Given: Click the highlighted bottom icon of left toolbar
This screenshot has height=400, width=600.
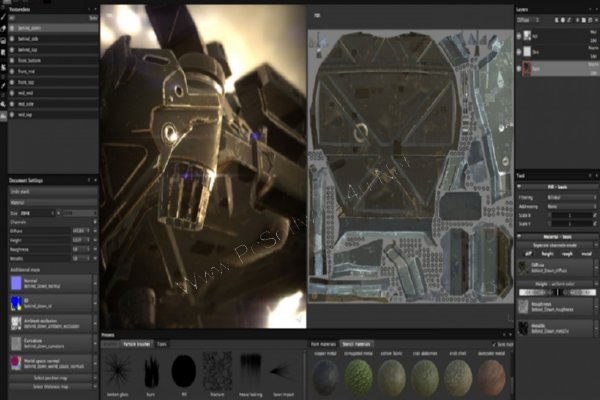Looking at the screenshot, I should coord(3,116).
